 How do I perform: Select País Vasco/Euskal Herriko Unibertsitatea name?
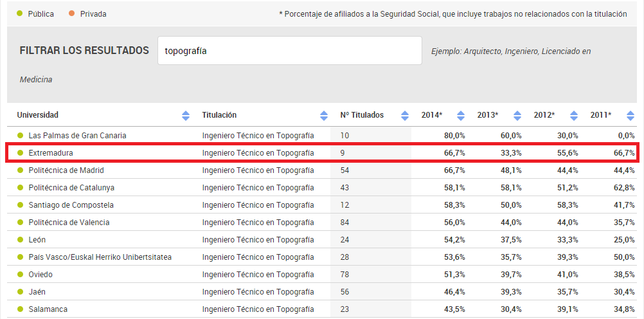point(100,257)
